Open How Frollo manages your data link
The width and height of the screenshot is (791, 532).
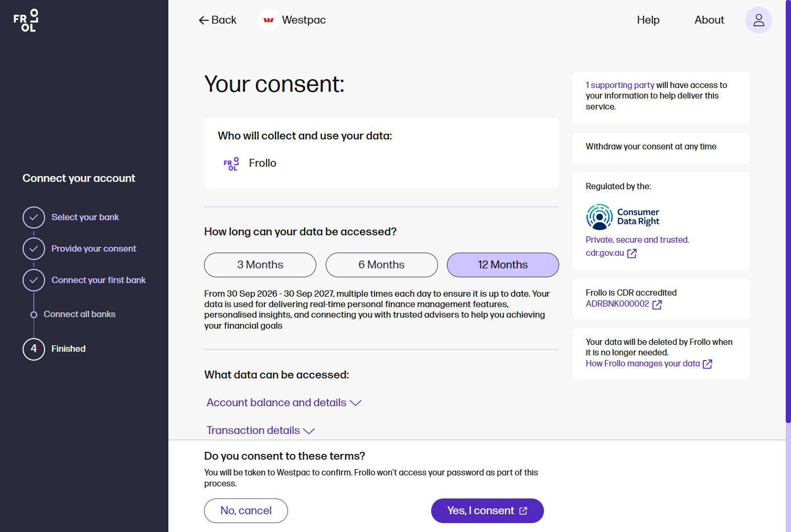coord(643,364)
